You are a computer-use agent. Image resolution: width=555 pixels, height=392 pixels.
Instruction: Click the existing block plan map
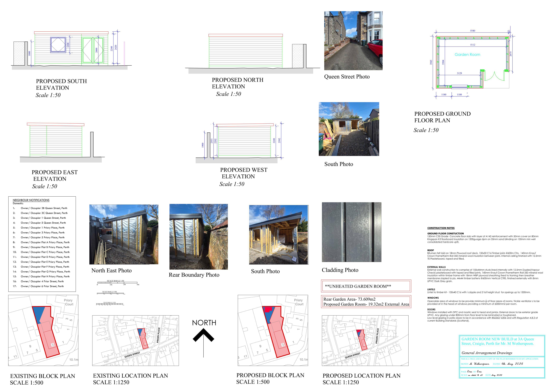click(x=43, y=330)
